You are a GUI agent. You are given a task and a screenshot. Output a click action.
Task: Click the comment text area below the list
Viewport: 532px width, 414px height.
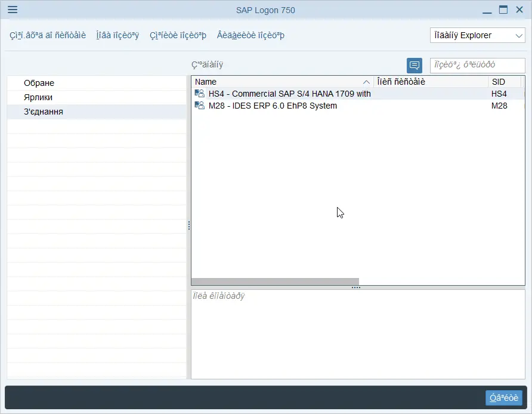click(x=358, y=334)
